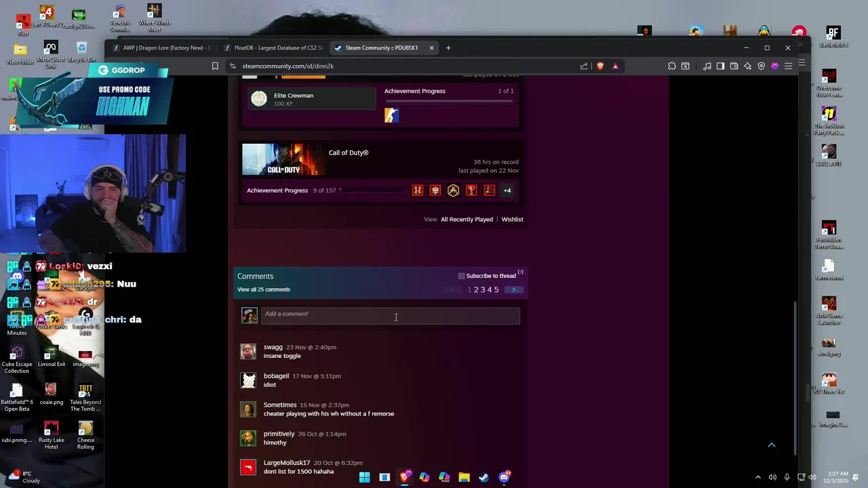Click the first Call of Duty achievement icon
Viewport: 868px width, 488px height.
pyautogui.click(x=418, y=190)
